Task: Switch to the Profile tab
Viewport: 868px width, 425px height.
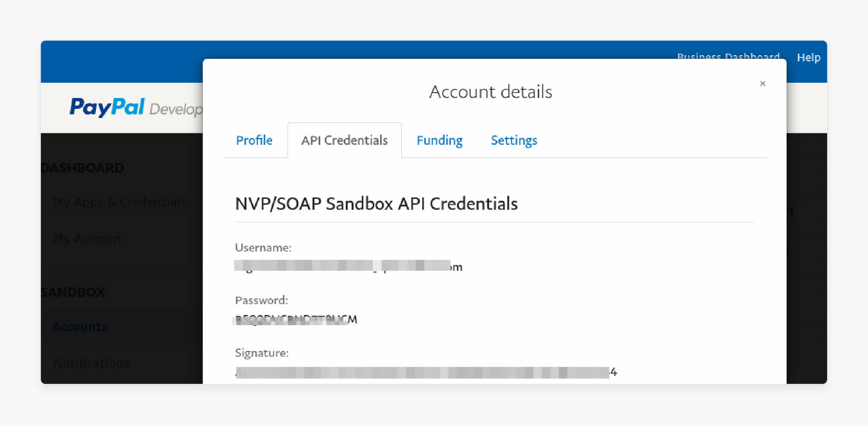Action: tap(254, 140)
